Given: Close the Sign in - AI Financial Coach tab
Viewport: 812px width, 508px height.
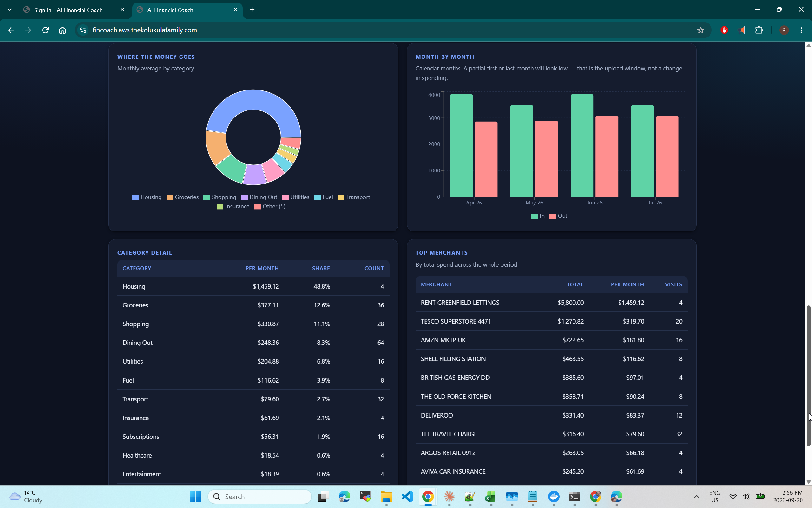Looking at the screenshot, I should tap(122, 10).
